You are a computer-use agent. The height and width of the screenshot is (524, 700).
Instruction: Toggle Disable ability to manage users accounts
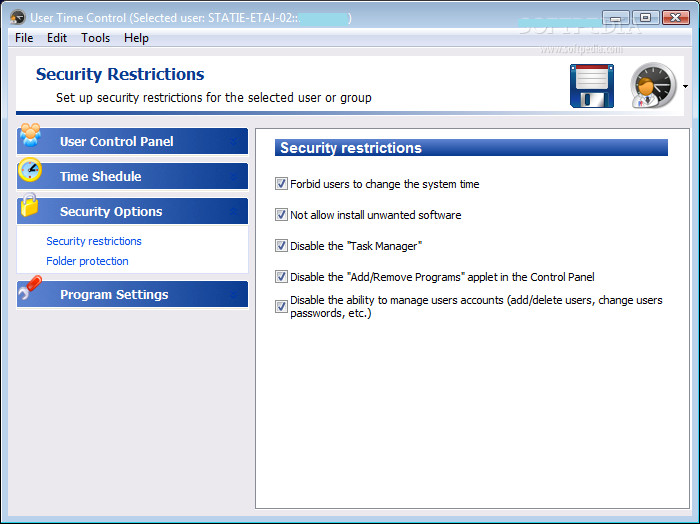tap(281, 306)
